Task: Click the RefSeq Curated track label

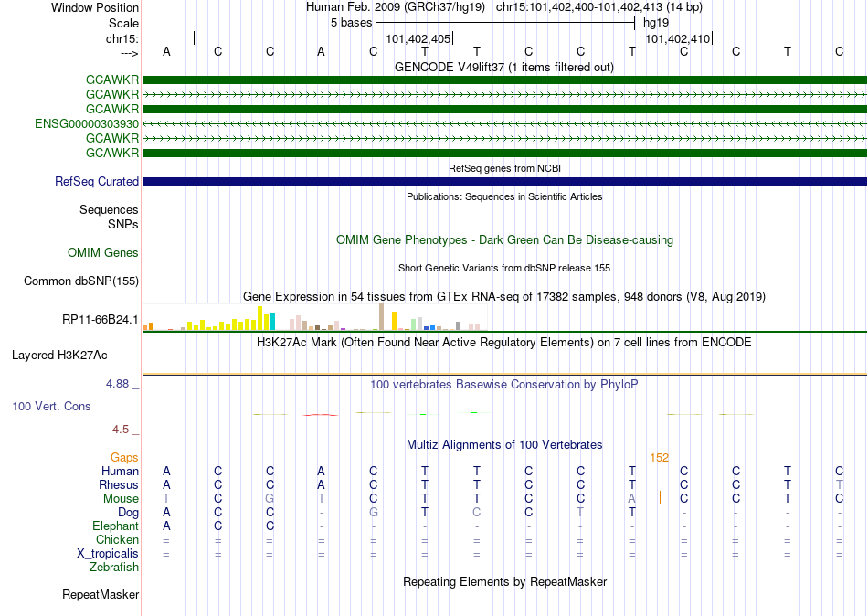Action: point(97,182)
